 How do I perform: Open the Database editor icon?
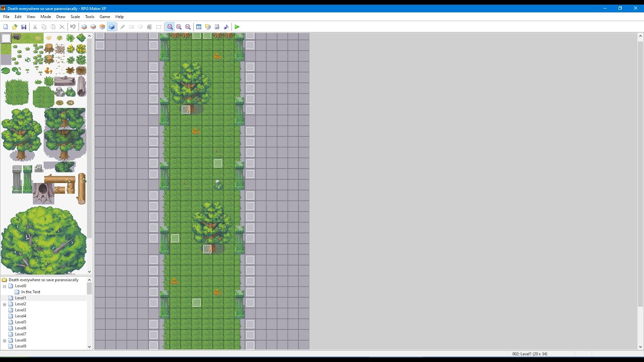199,27
